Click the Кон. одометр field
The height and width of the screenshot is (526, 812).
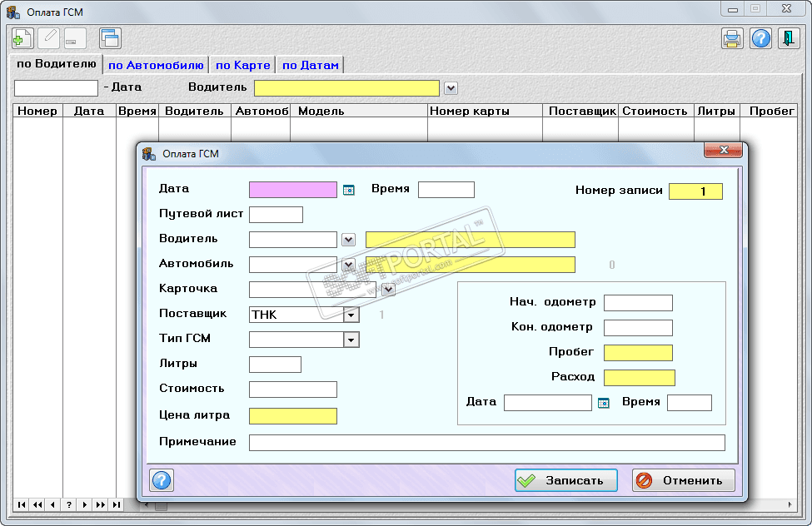click(639, 328)
